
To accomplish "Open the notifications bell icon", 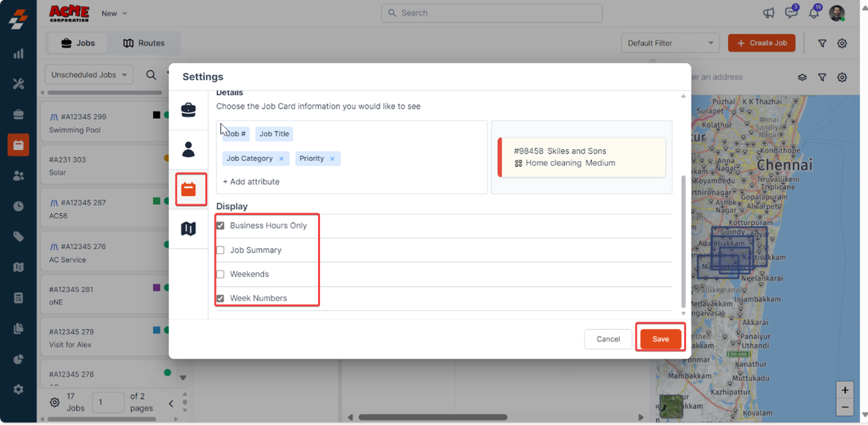I will pos(814,13).
